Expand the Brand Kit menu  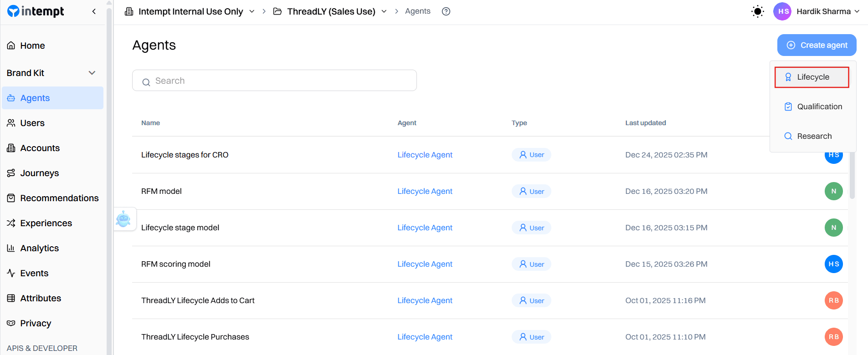(x=91, y=73)
